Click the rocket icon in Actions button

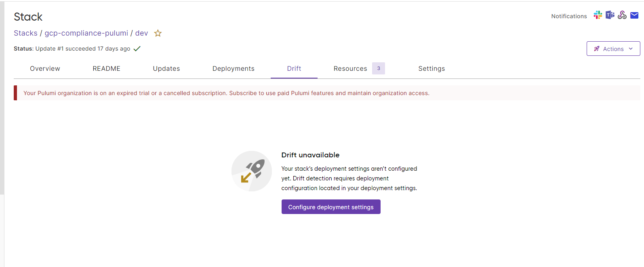596,49
